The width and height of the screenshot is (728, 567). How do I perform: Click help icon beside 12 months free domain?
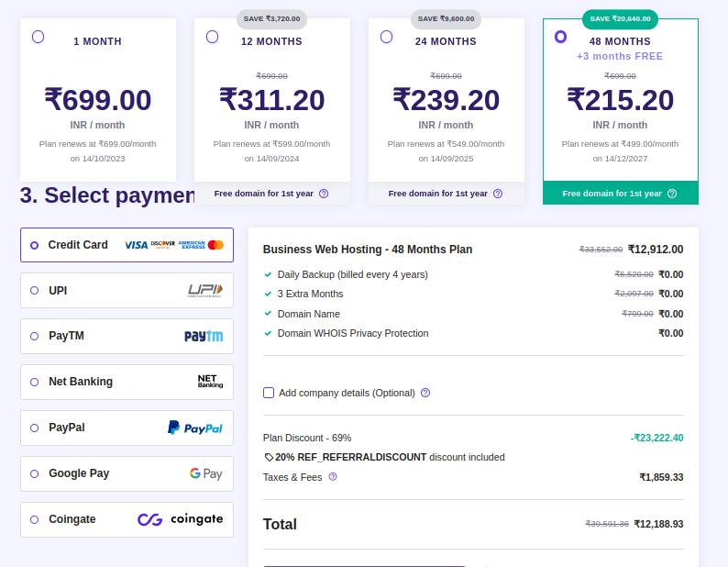coord(324,194)
